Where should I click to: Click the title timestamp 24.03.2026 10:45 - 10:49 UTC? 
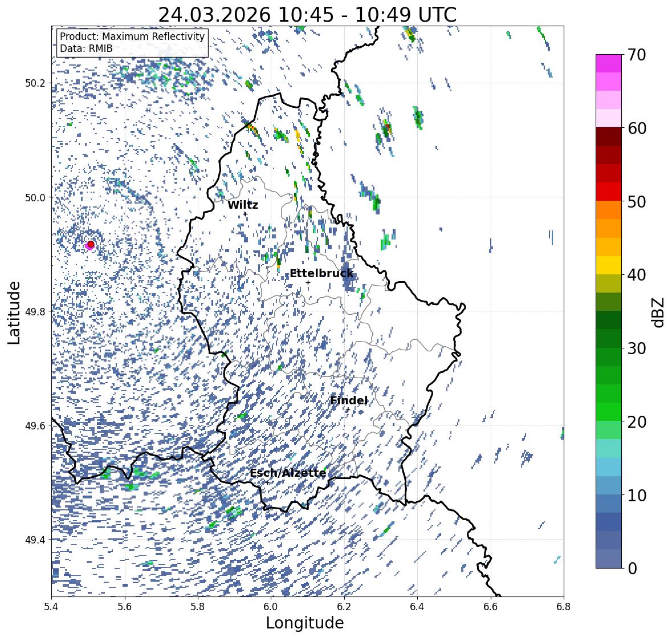click(307, 15)
